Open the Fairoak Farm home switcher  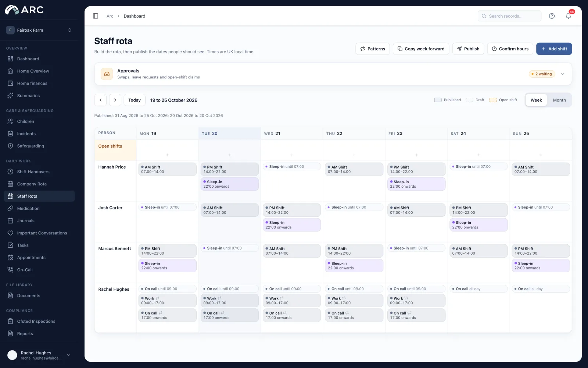(39, 30)
